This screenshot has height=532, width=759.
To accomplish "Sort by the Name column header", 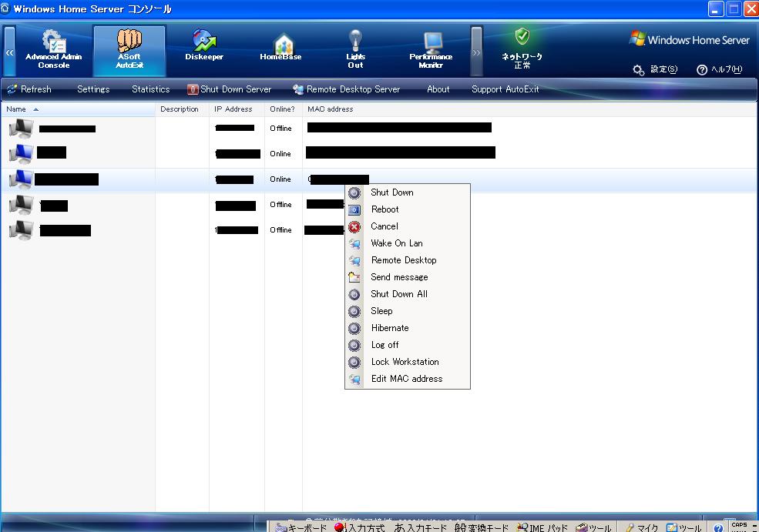I will pos(78,109).
